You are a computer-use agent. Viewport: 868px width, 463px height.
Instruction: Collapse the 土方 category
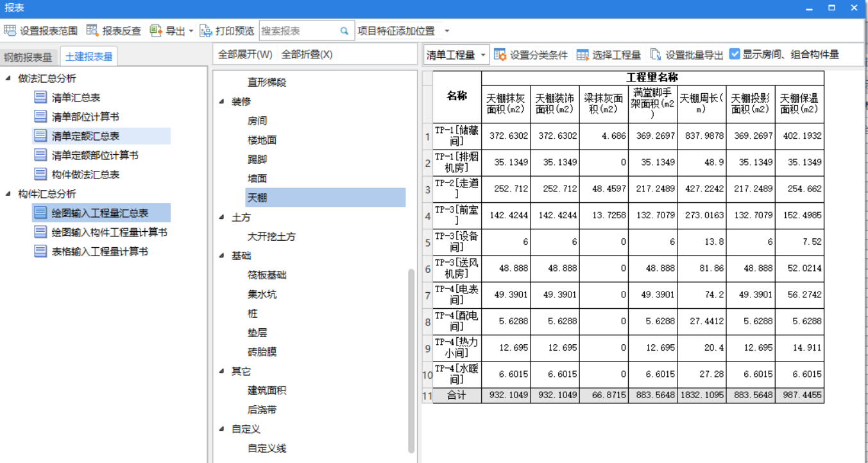221,218
